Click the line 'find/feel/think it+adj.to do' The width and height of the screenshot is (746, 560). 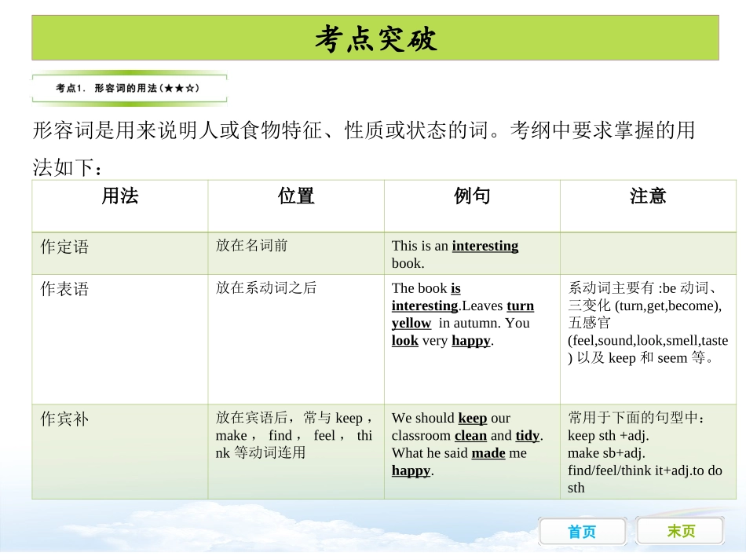tap(645, 470)
